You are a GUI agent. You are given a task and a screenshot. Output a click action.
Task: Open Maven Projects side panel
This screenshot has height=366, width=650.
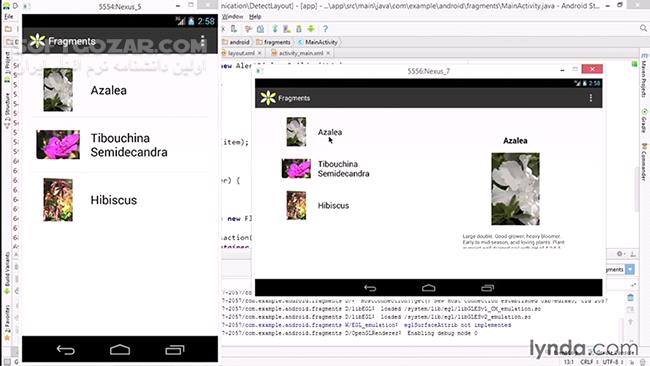pos(644,76)
